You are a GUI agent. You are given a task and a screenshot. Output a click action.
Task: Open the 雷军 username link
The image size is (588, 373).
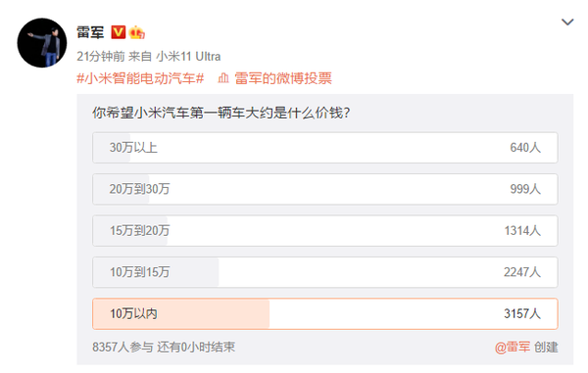(90, 32)
